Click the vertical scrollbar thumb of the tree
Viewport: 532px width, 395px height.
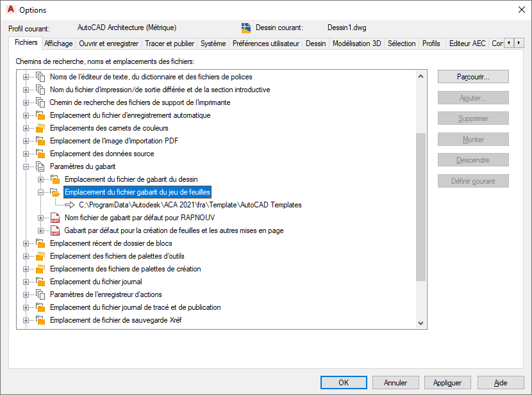(420, 207)
